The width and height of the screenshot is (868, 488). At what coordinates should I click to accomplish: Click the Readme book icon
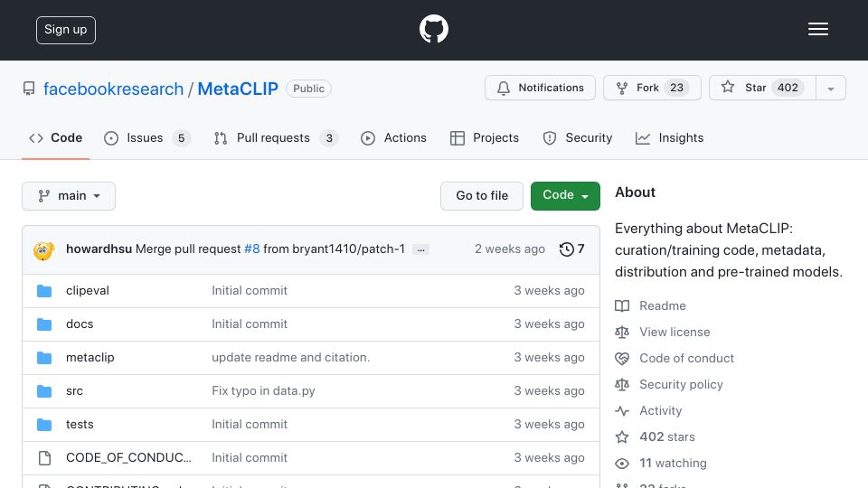tap(622, 306)
